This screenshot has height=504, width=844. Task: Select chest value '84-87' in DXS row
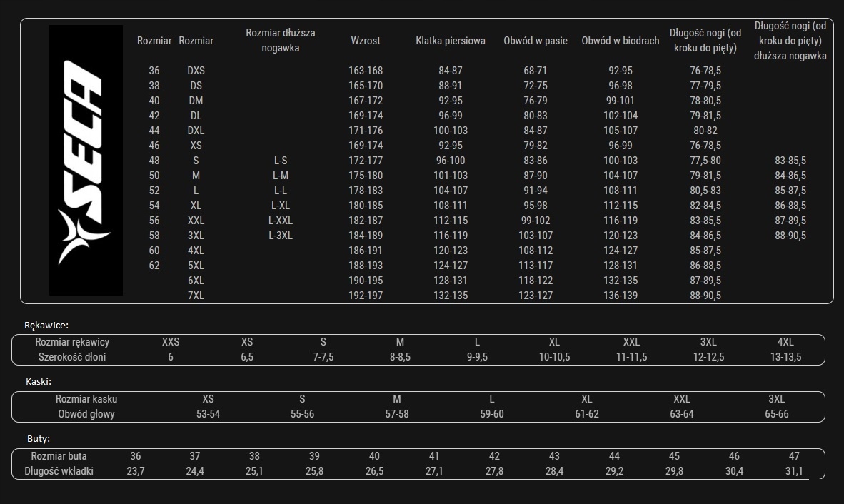[451, 71]
